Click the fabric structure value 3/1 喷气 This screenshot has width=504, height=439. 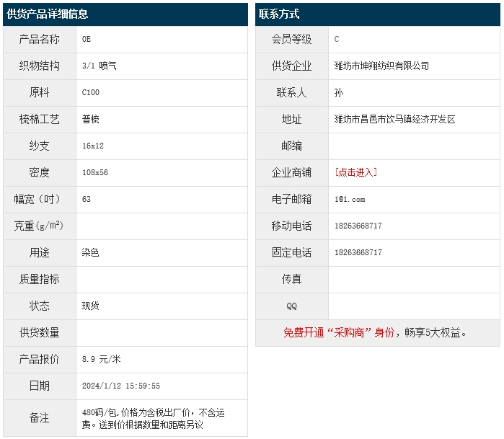(100, 66)
